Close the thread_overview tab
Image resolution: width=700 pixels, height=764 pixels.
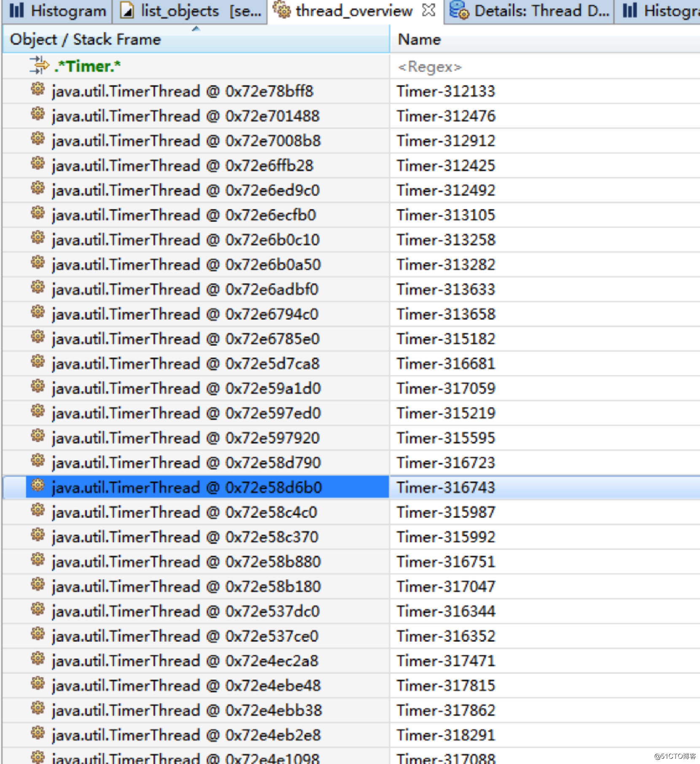coord(428,10)
